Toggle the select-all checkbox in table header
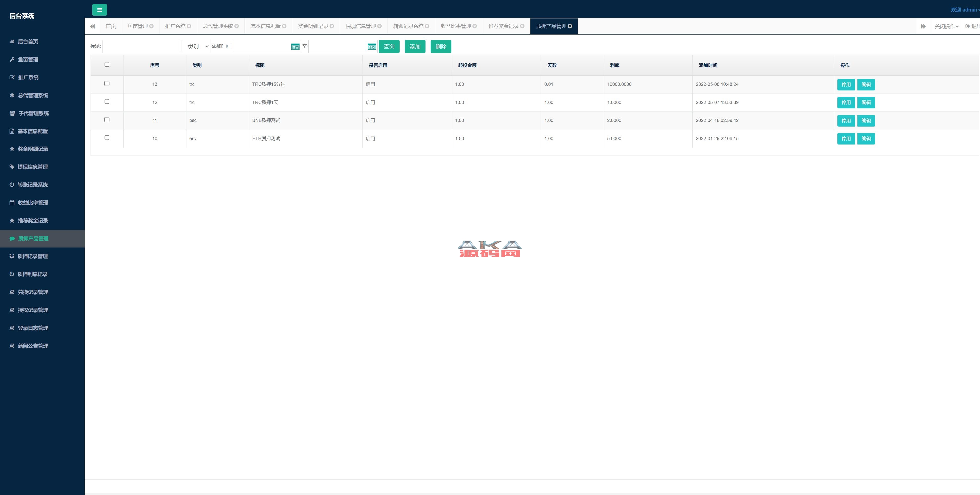The width and height of the screenshot is (980, 495). (107, 65)
